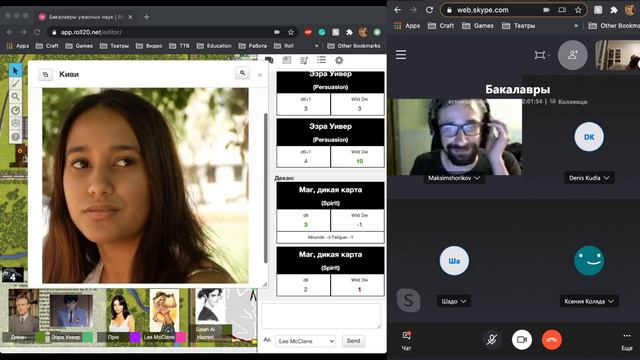Switch to the Roll20 journal tab

tap(287, 60)
